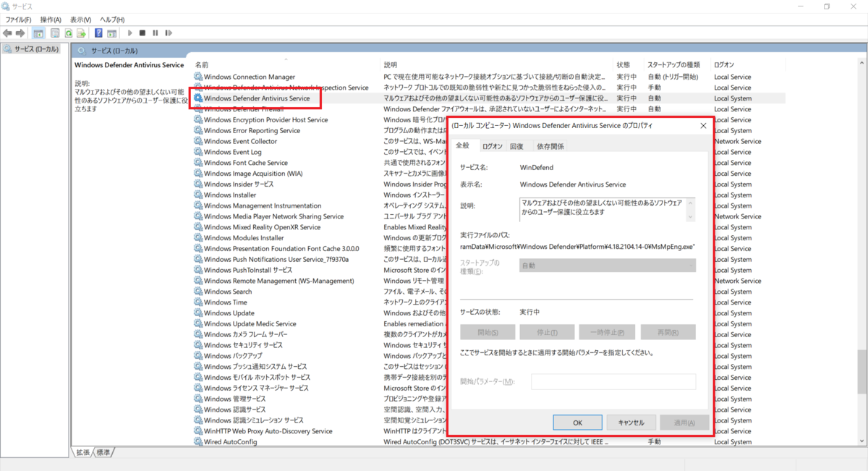Image resolution: width=868 pixels, height=471 pixels.
Task: Switch to the 回復 tab
Action: tap(516, 146)
